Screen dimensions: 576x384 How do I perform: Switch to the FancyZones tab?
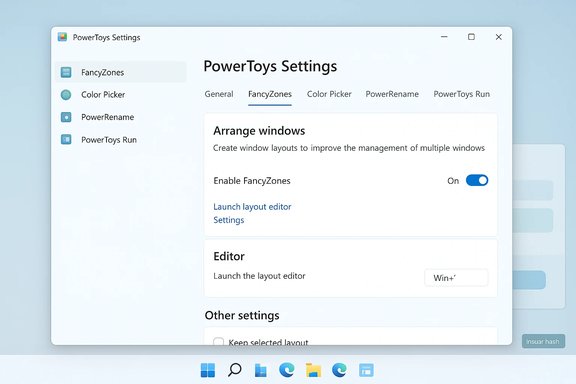(270, 94)
